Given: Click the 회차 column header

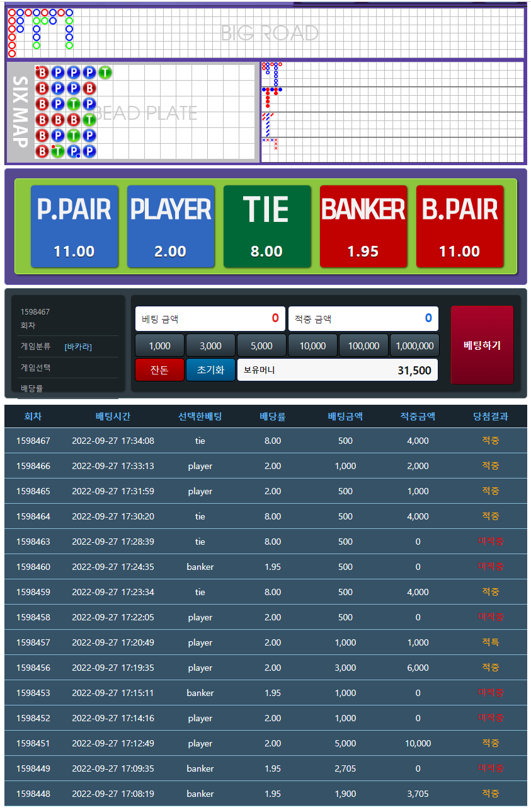Looking at the screenshot, I should (x=33, y=417).
